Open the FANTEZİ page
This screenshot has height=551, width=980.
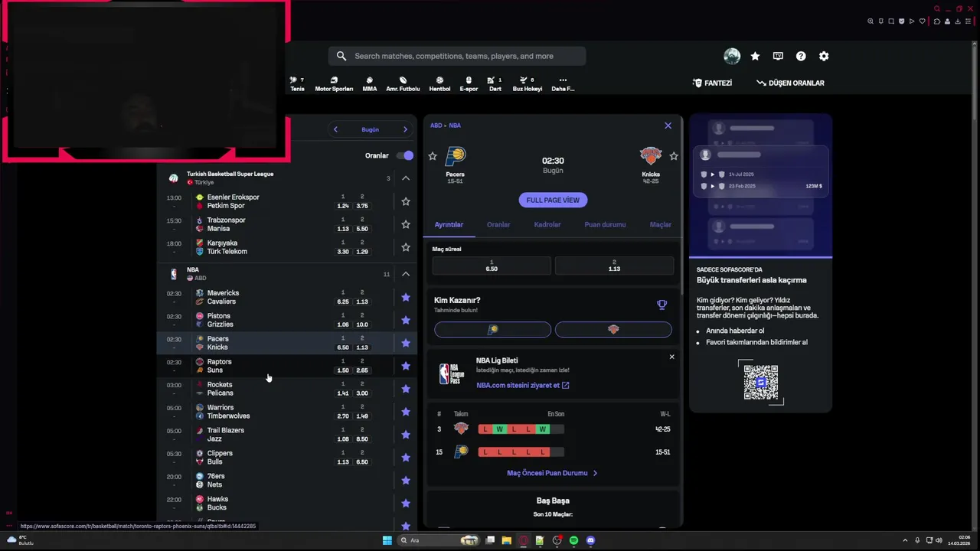pos(712,83)
